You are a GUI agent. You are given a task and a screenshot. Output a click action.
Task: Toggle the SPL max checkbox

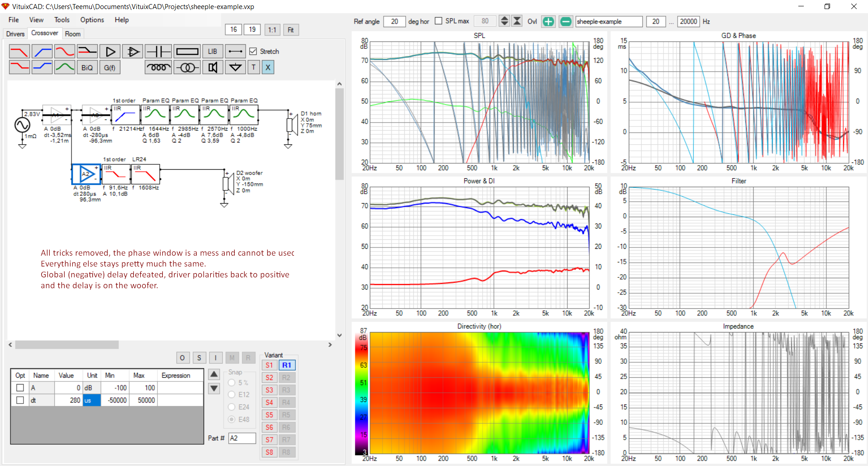pos(438,21)
